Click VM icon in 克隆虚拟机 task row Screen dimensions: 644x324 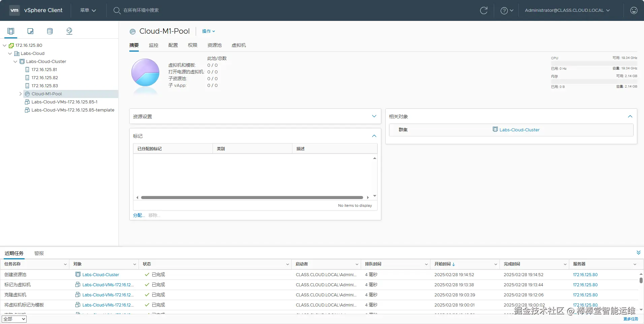point(78,295)
